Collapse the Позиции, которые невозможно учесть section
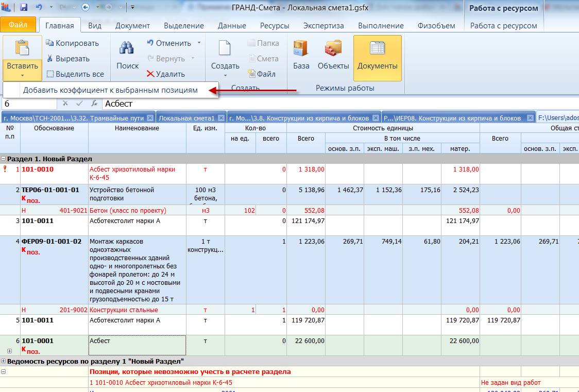 pyautogui.click(x=3, y=372)
